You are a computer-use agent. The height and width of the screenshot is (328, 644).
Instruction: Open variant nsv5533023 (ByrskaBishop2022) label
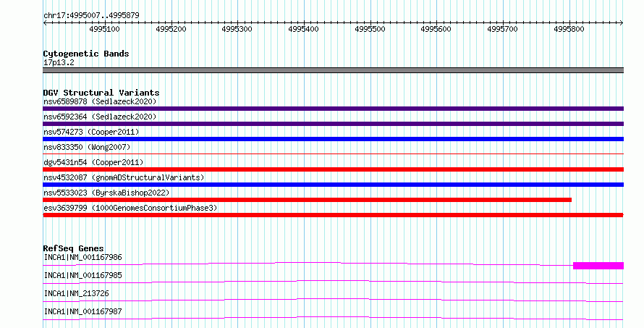click(106, 193)
